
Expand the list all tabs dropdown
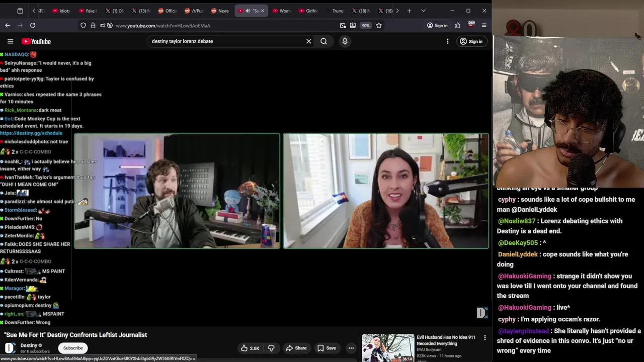point(423,11)
